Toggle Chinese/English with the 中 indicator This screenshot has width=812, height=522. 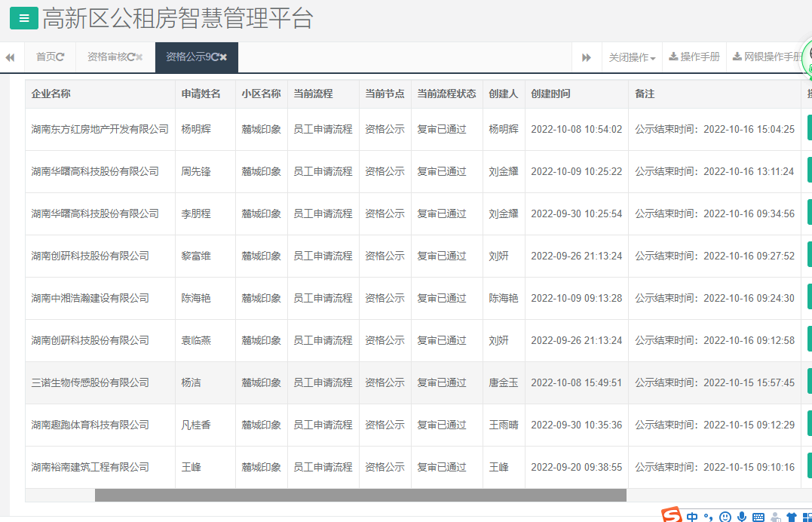click(x=692, y=516)
